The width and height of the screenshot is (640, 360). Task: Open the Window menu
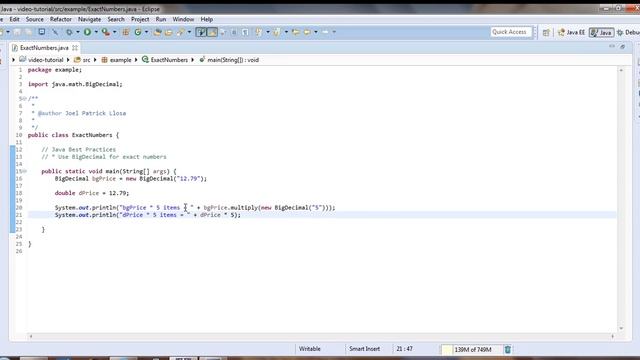coord(183,19)
